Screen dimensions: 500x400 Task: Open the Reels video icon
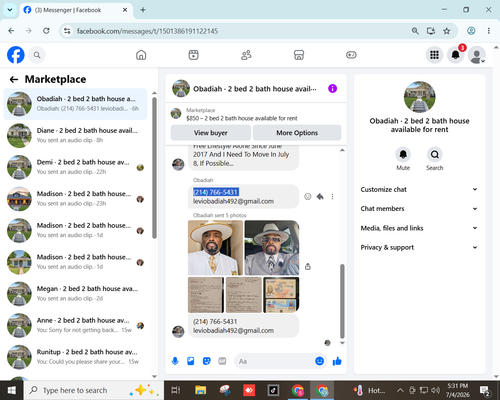point(193,55)
